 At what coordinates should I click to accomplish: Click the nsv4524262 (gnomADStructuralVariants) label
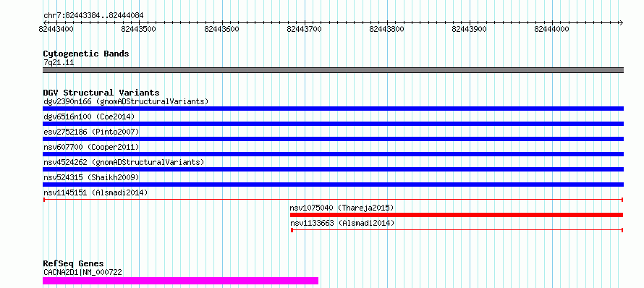(x=124, y=162)
